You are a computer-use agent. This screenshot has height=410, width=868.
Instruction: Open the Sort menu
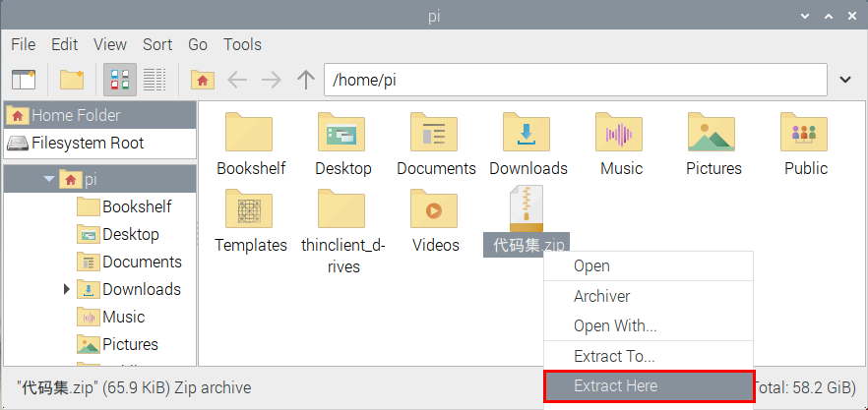pos(157,44)
